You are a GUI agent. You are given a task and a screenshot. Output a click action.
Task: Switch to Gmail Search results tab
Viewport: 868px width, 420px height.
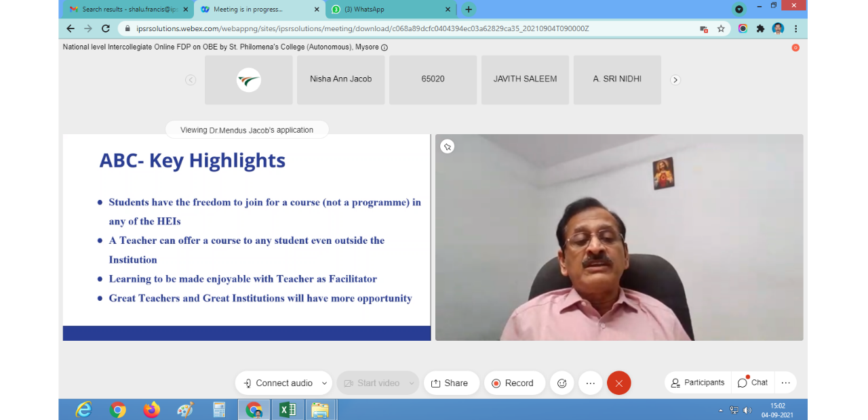[x=124, y=9]
